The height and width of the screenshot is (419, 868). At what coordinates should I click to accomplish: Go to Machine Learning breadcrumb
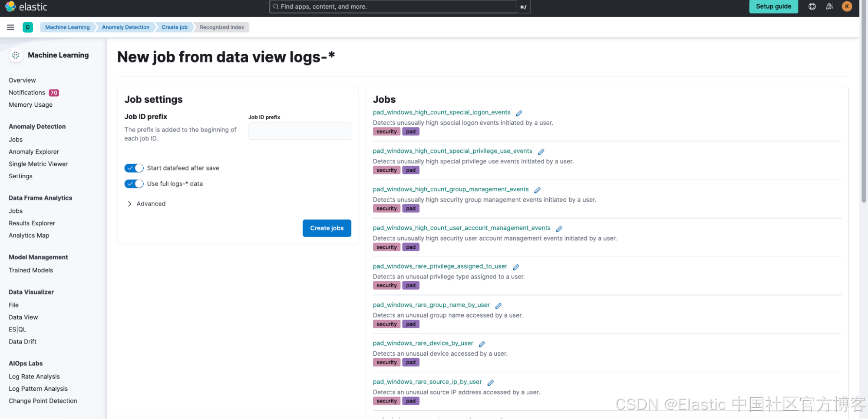(67, 27)
